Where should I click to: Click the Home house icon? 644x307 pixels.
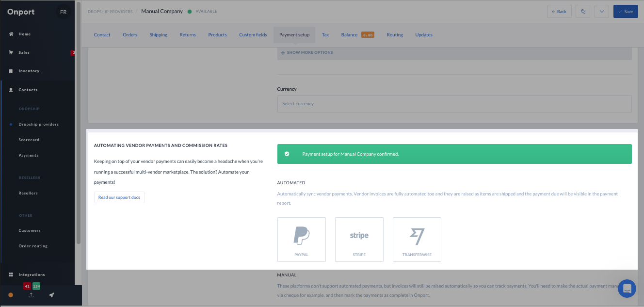point(11,34)
